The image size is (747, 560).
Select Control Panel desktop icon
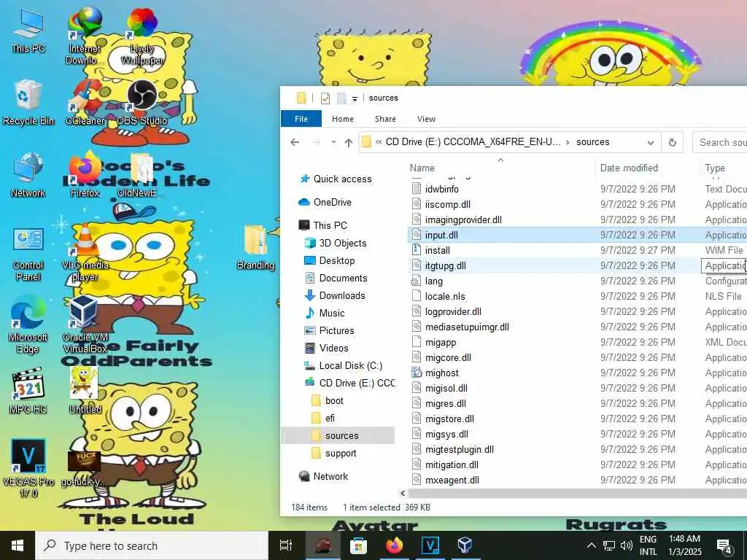pos(28,253)
